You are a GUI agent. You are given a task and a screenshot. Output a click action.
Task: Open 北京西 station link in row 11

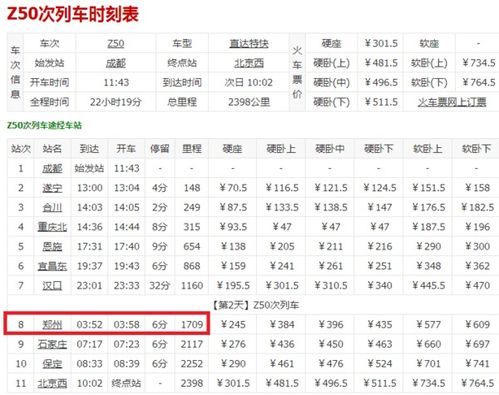52,383
